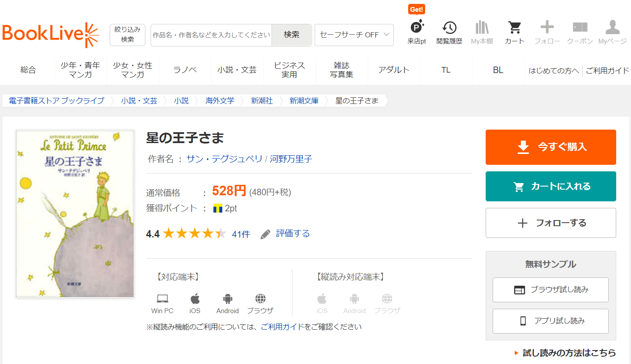
Task: Click the フォロー plus icon in header
Action: tap(547, 28)
